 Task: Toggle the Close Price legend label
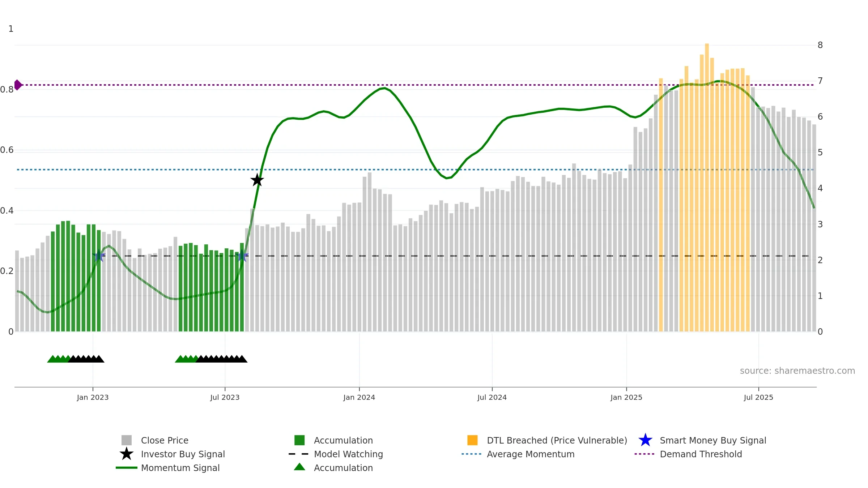pos(165,440)
